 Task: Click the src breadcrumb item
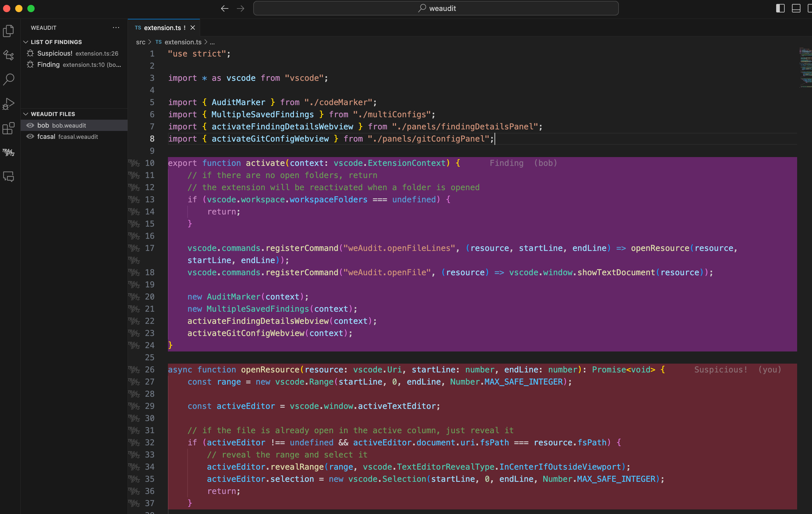click(140, 42)
